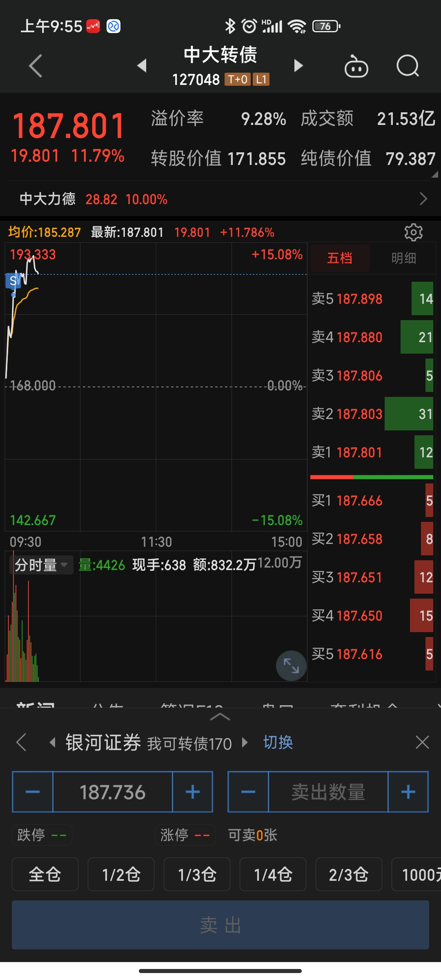The image size is (441, 980).
Task: Select the 全仓 position option
Action: point(45,874)
